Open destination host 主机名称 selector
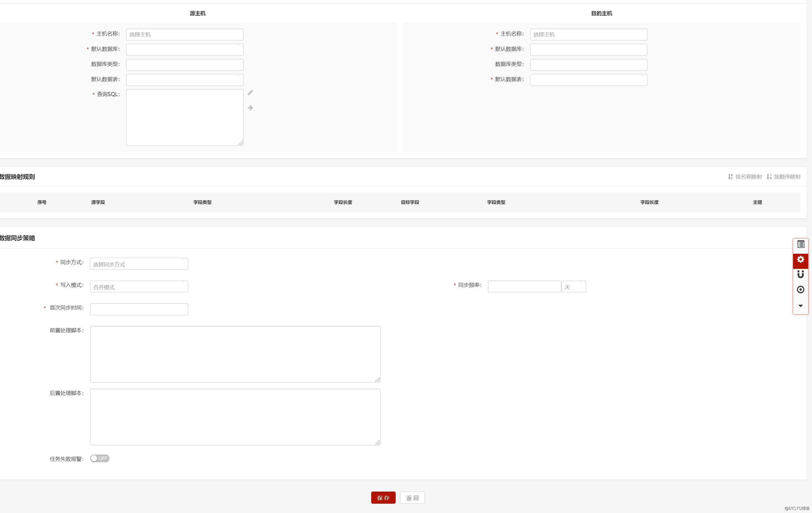 click(x=589, y=34)
